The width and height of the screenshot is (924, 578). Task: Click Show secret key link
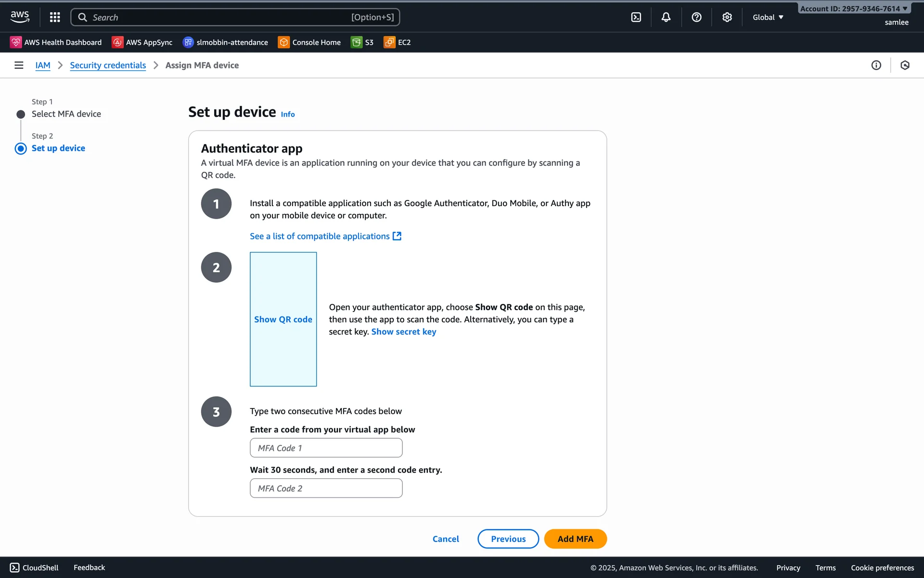tap(403, 332)
